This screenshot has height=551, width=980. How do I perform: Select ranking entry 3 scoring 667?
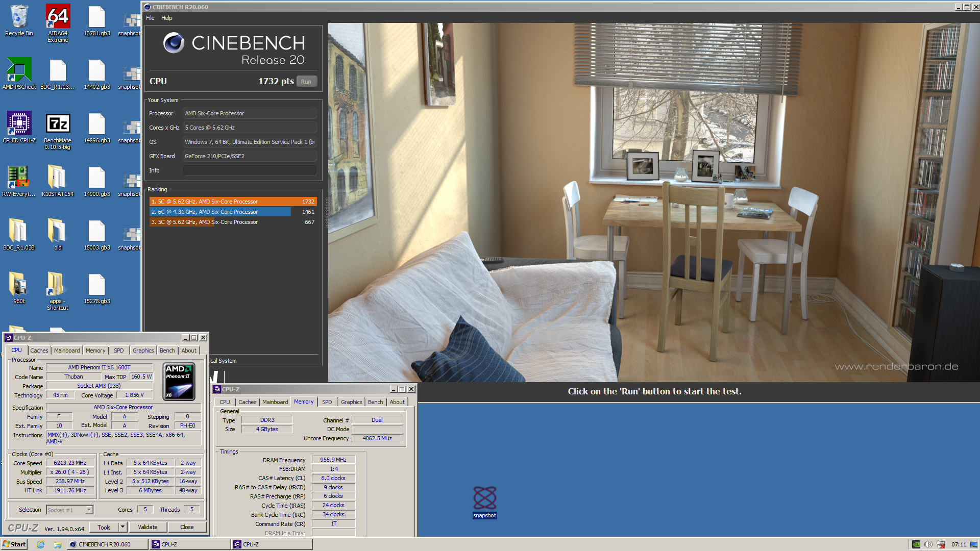pos(233,222)
